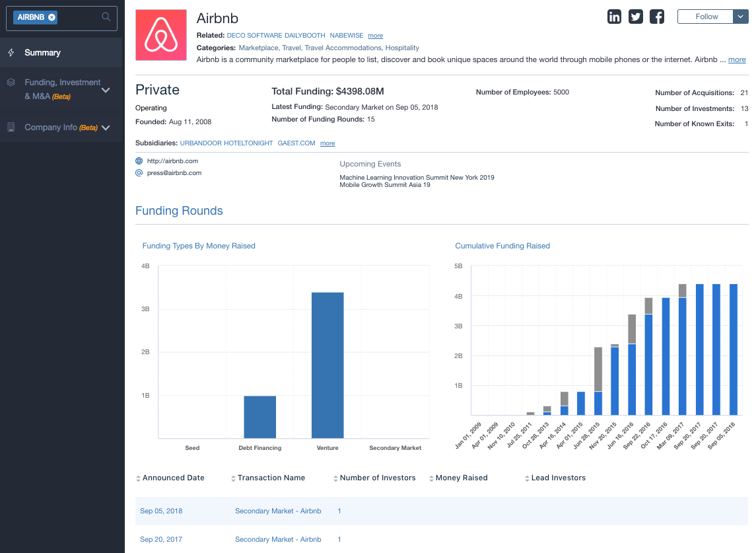Open related company NABEWISE
This screenshot has height=553, width=756.
[347, 36]
